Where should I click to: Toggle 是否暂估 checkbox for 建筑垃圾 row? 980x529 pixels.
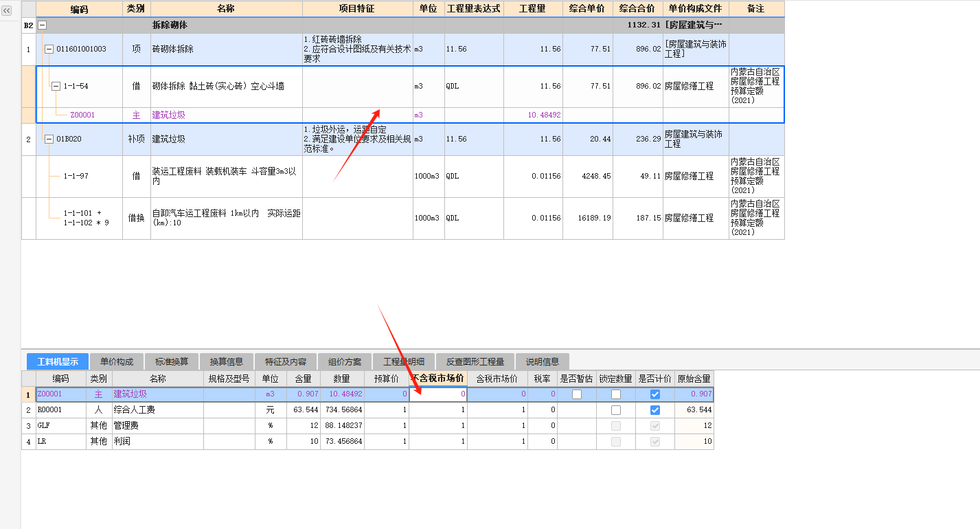point(577,394)
